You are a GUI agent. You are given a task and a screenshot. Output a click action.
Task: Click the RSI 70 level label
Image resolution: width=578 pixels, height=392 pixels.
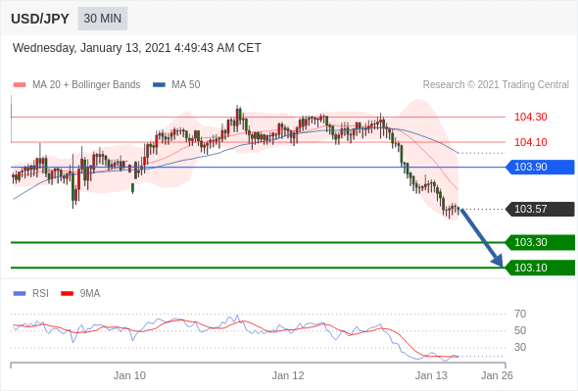[520, 314]
